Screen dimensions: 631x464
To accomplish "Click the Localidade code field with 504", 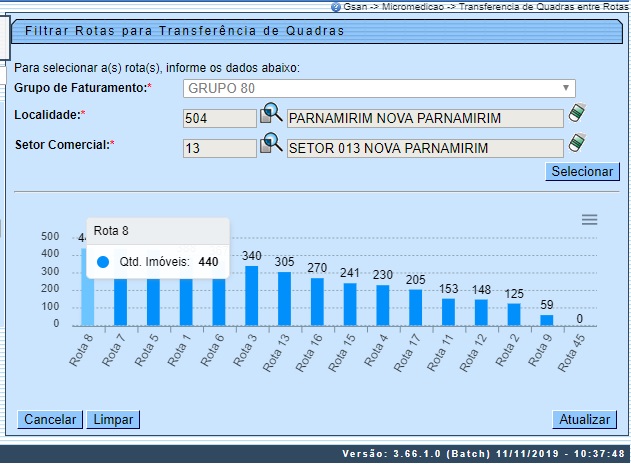I will tap(220, 118).
